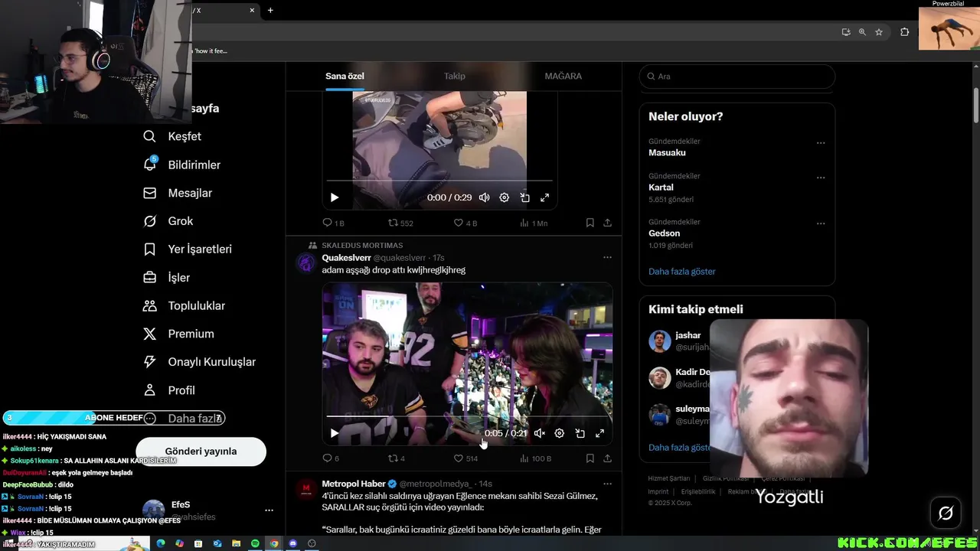Open Keşfet (Explore) in the sidebar
Image resolution: width=980 pixels, height=551 pixels.
(x=172, y=136)
